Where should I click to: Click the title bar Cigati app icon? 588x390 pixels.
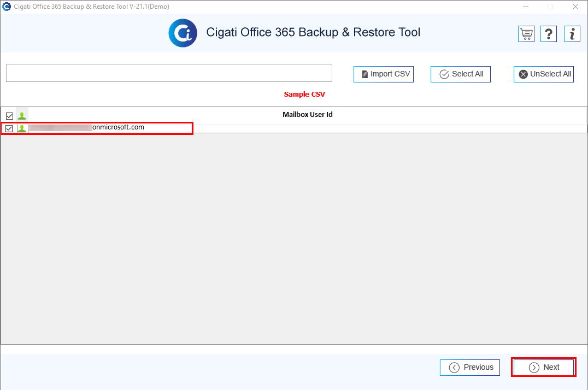tap(7, 7)
